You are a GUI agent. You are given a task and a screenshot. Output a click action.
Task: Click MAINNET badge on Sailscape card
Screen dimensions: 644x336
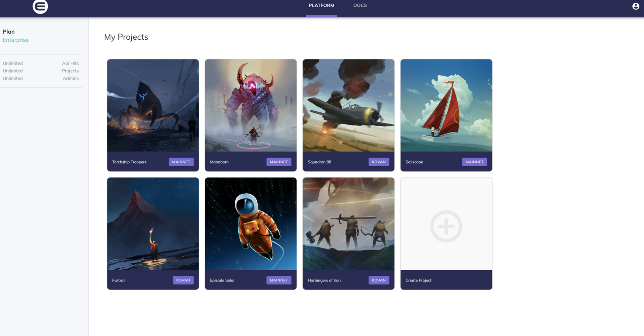(474, 162)
